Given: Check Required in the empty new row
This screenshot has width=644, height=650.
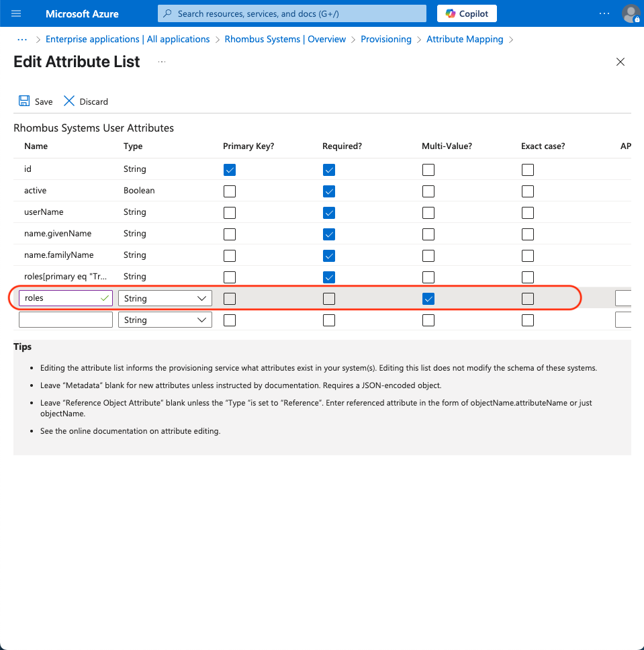Looking at the screenshot, I should point(329,320).
